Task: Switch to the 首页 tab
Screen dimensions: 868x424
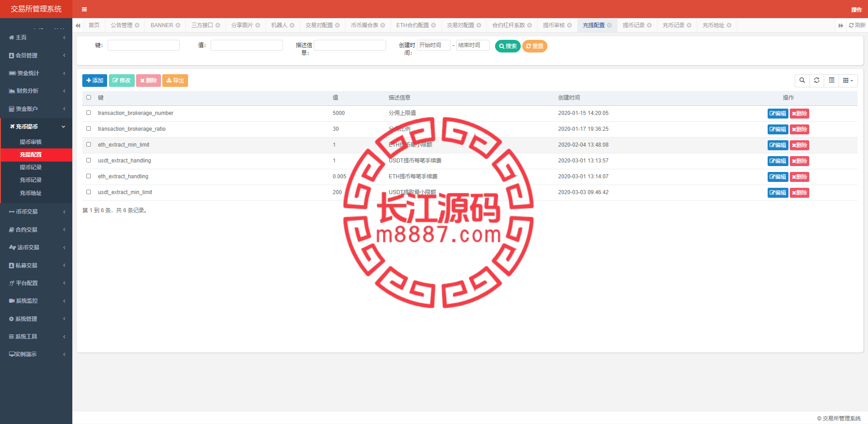Action: pos(94,25)
